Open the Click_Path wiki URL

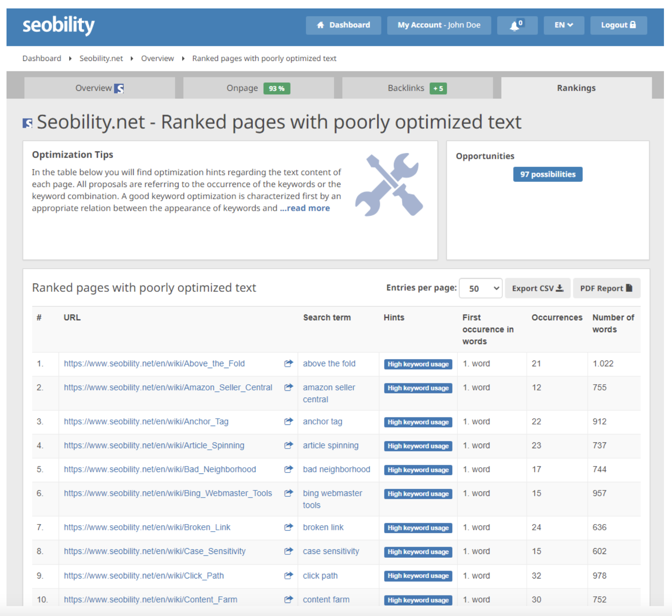pos(144,576)
